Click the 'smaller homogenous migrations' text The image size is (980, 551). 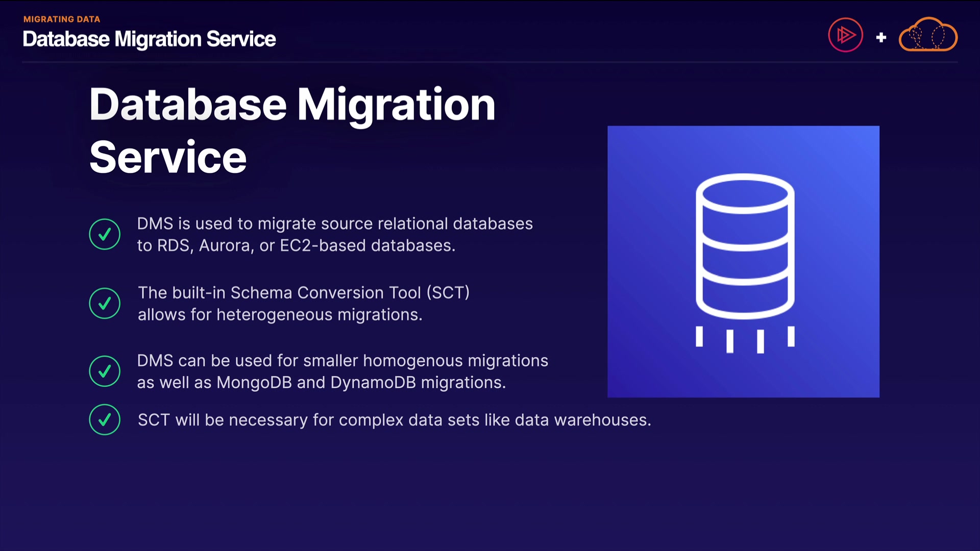425,360
